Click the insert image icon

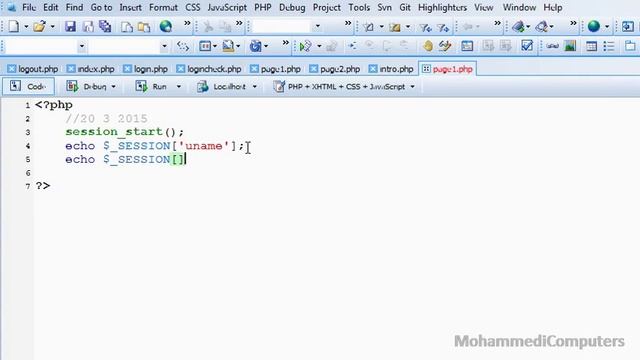pyautogui.click(x=570, y=46)
